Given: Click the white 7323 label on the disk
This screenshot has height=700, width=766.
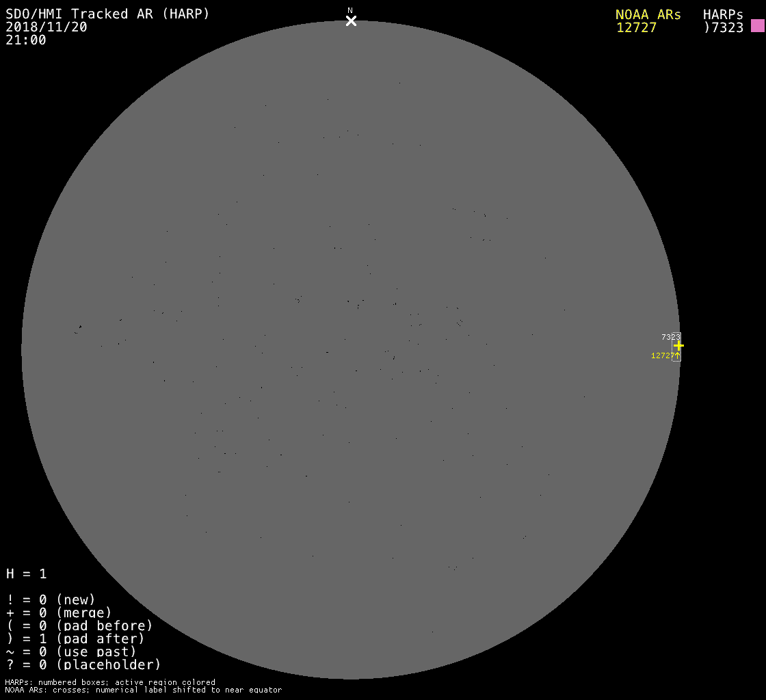Looking at the screenshot, I should (669, 337).
